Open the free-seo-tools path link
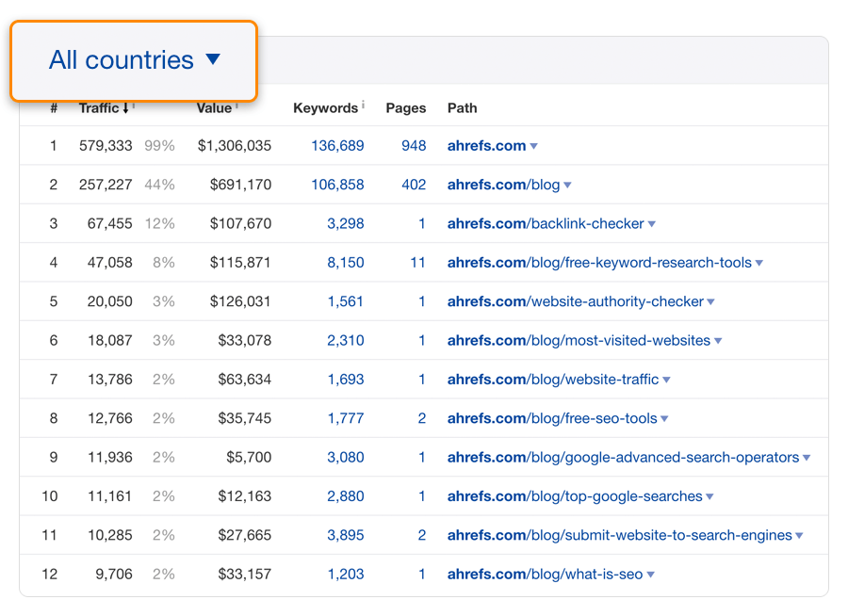Viewport: 848px width, 616px height. click(x=552, y=418)
